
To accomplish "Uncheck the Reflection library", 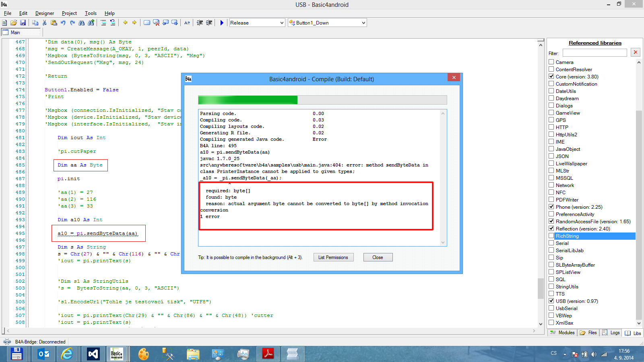I will pyautogui.click(x=551, y=228).
